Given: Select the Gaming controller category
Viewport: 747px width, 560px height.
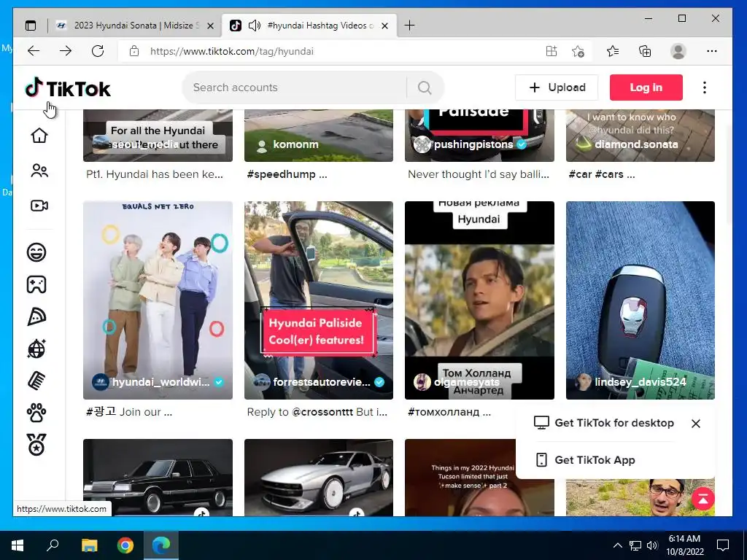Looking at the screenshot, I should pos(36,284).
